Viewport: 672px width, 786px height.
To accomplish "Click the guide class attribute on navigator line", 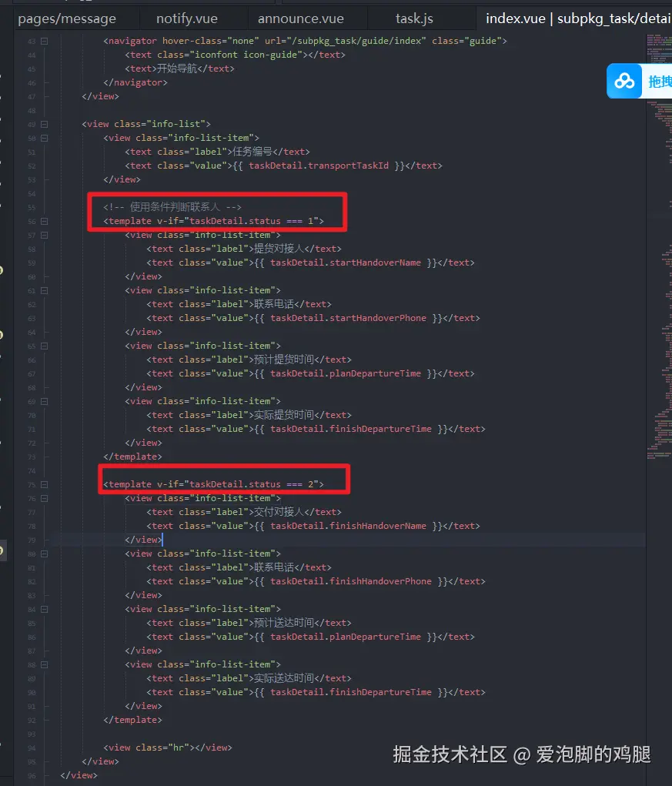I will [x=466, y=41].
